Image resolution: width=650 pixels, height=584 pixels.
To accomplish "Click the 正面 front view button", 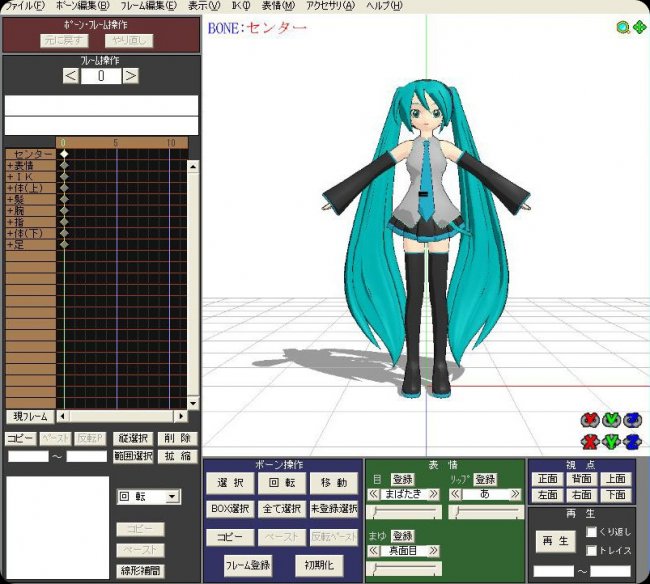I will pos(547,479).
